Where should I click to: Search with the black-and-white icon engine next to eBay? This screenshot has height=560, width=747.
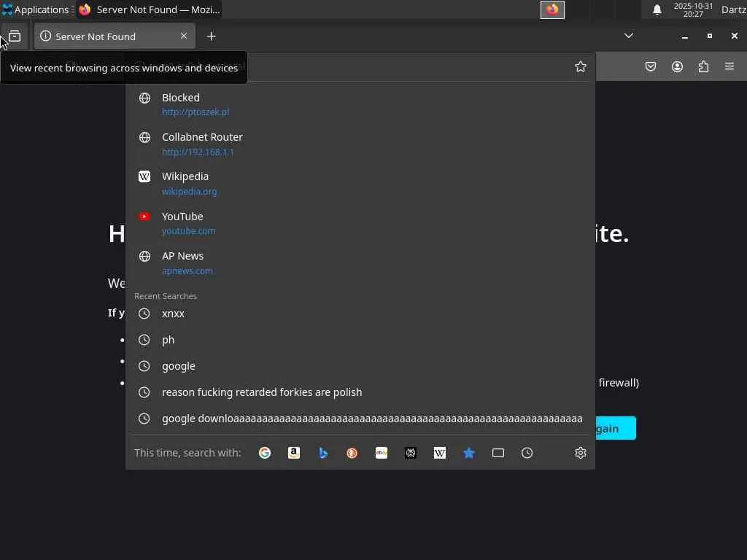click(411, 453)
